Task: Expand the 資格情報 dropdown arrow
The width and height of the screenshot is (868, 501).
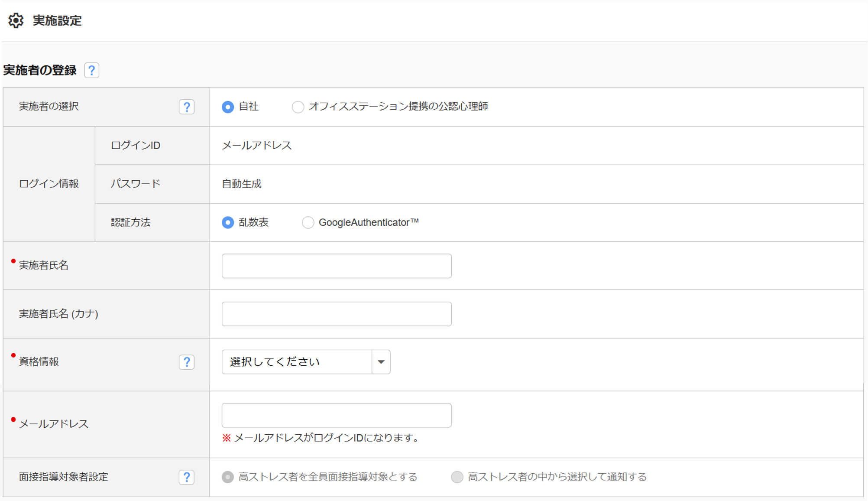Action: pyautogui.click(x=381, y=362)
